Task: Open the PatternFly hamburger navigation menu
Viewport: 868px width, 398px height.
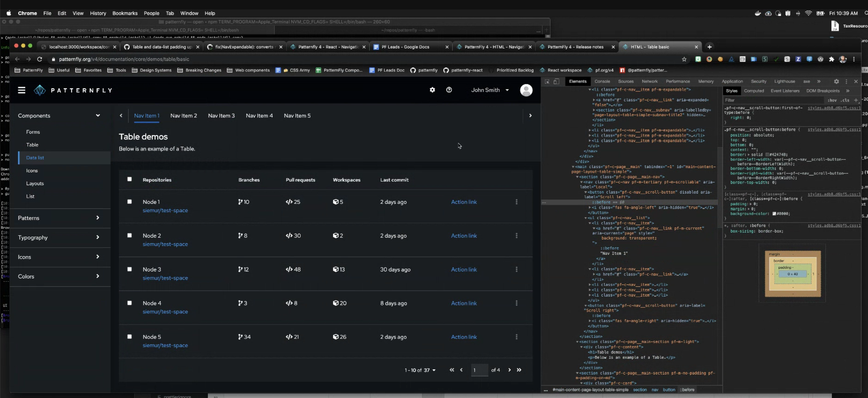Action: tap(22, 90)
